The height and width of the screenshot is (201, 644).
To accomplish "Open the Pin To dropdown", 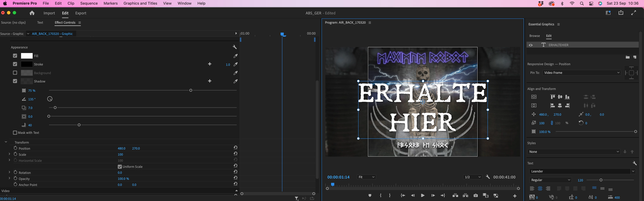I will pyautogui.click(x=582, y=73).
